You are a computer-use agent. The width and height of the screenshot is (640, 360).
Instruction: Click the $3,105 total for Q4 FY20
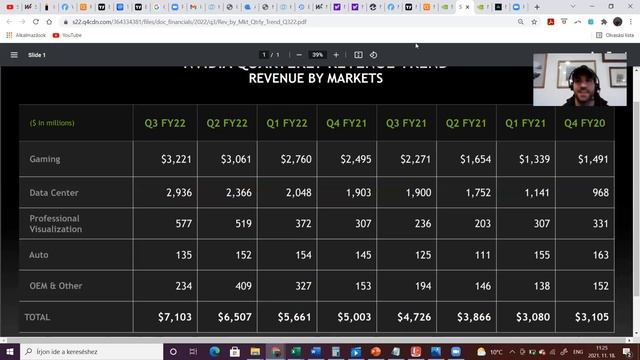click(x=592, y=317)
